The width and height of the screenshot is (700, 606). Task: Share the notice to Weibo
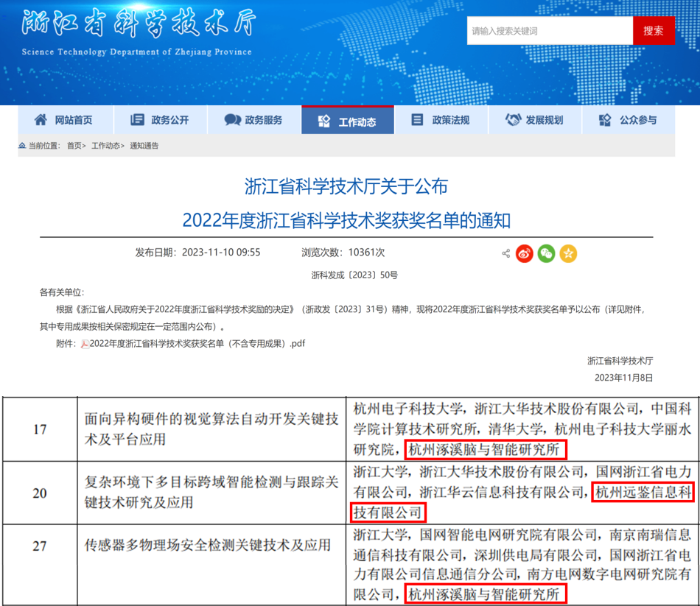[525, 253]
